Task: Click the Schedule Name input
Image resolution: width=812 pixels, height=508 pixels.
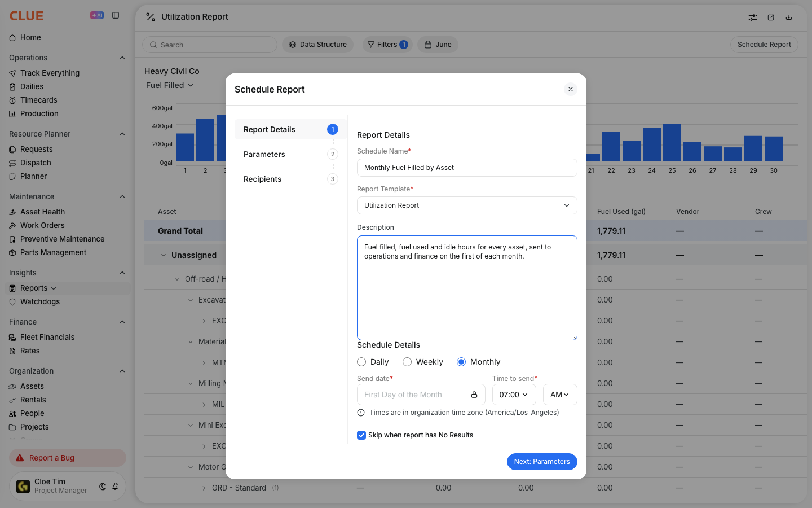Action: coord(467,168)
